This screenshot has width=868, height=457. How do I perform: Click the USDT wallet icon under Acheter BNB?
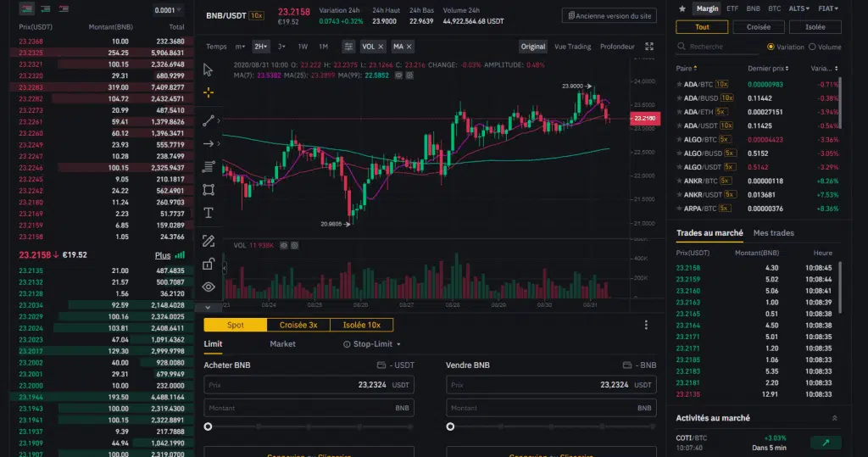pyautogui.click(x=381, y=365)
